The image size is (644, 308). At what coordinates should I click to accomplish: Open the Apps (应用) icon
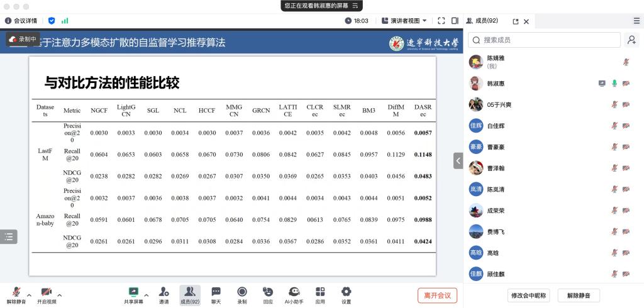coord(320,295)
